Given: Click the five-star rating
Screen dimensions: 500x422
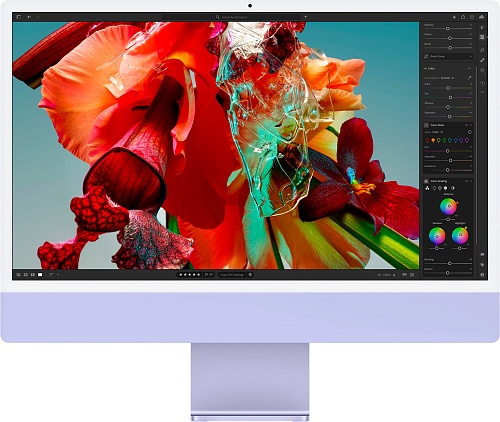Looking at the screenshot, I should 190,275.
